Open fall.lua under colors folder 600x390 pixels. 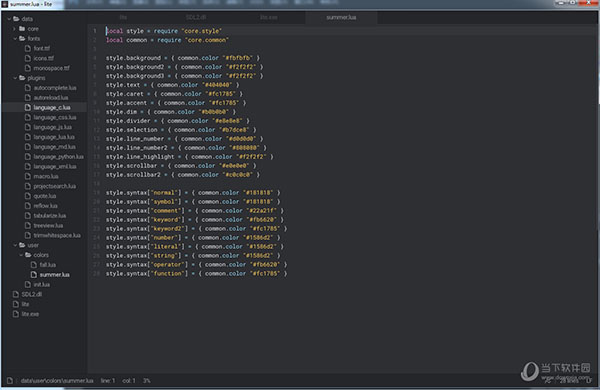pos(48,265)
